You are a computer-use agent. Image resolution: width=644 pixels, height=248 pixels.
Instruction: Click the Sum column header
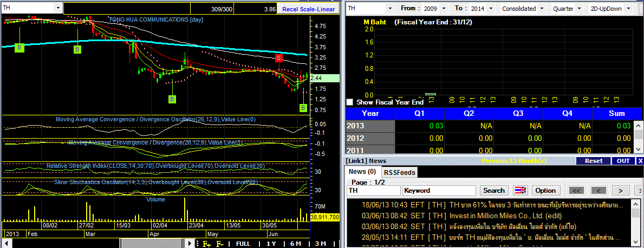click(x=616, y=113)
